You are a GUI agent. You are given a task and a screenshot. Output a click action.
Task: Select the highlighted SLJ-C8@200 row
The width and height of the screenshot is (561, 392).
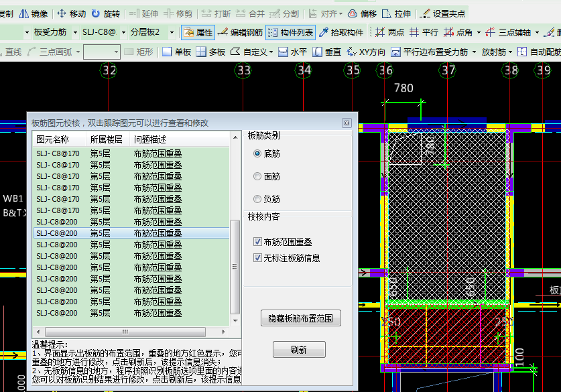point(131,233)
